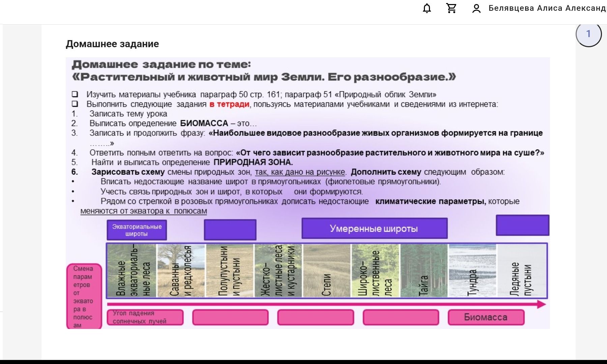The image size is (607, 364).
Task: Open user profile avatar icon
Action: pyautogui.click(x=476, y=8)
